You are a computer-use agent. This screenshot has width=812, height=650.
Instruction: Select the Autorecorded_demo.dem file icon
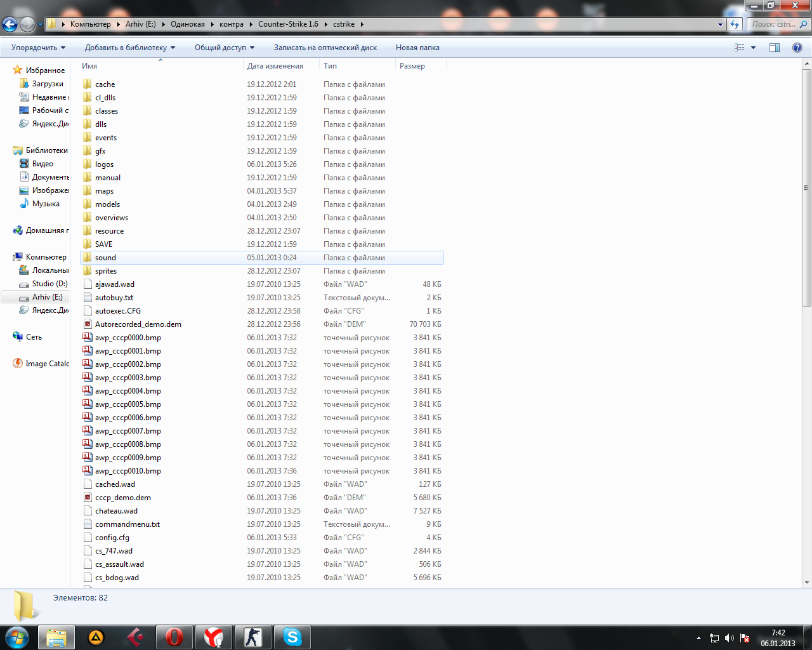pos(88,324)
